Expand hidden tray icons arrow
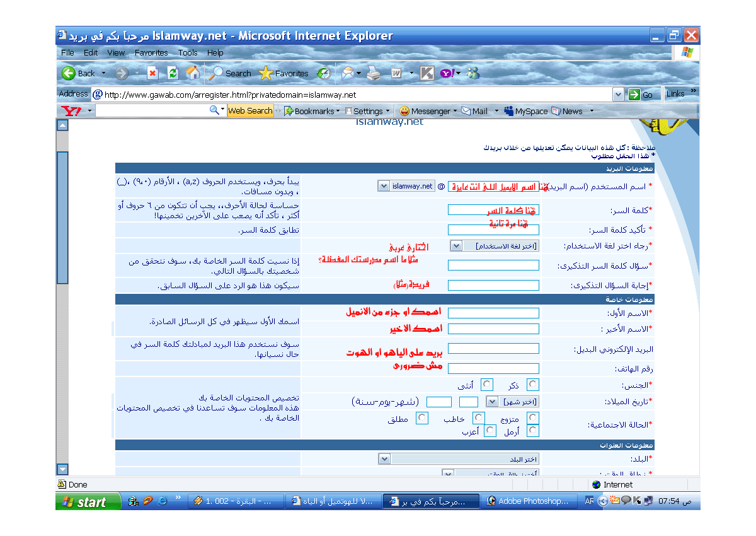 click(603, 501)
